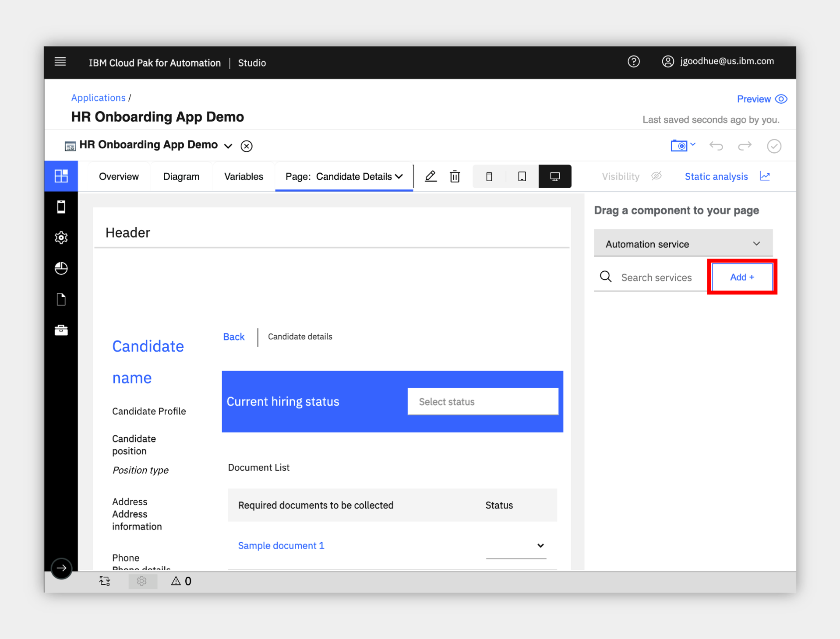The image size is (840, 639).
Task: Click the Static analysis chart icon
Action: (x=765, y=176)
